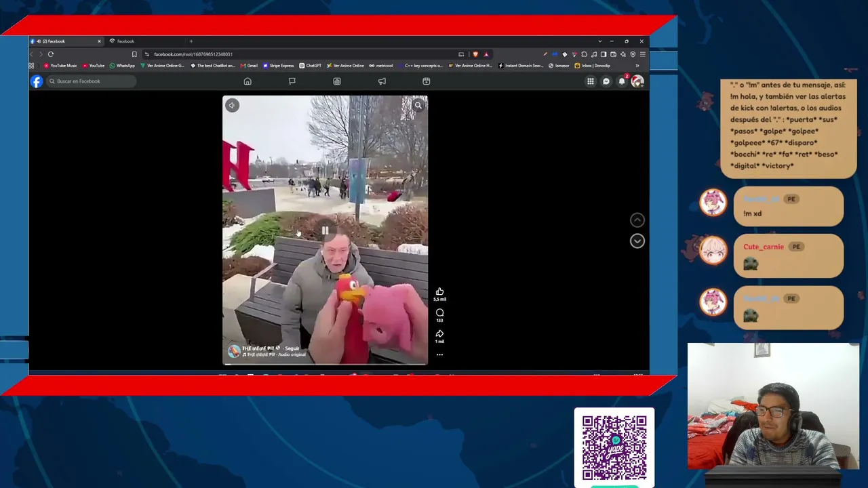The image size is (868, 488).
Task: Open the YouTube bookmark
Action: tap(94, 66)
